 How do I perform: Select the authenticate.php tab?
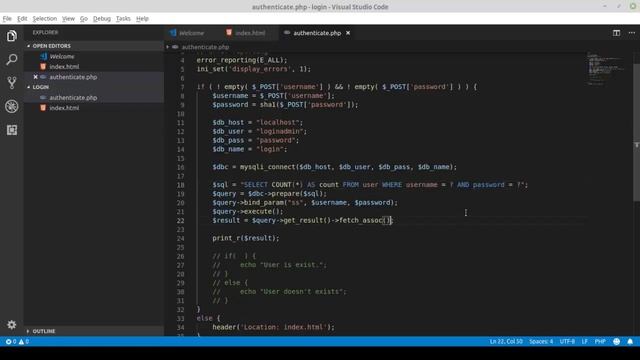click(x=317, y=33)
